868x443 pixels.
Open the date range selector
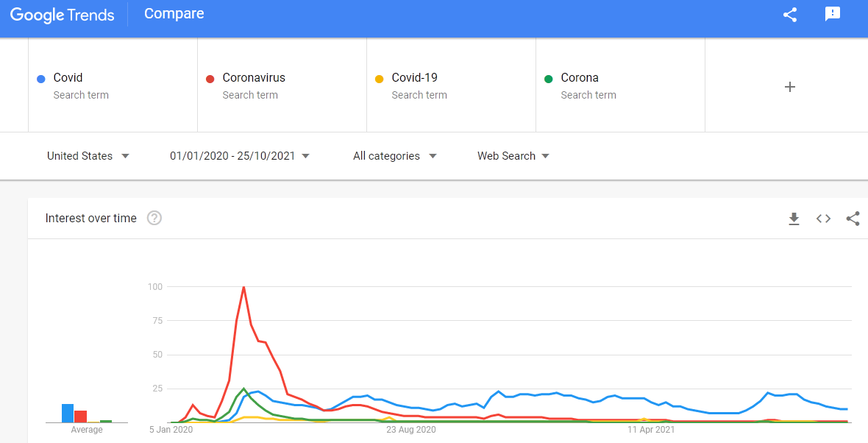[x=240, y=155]
